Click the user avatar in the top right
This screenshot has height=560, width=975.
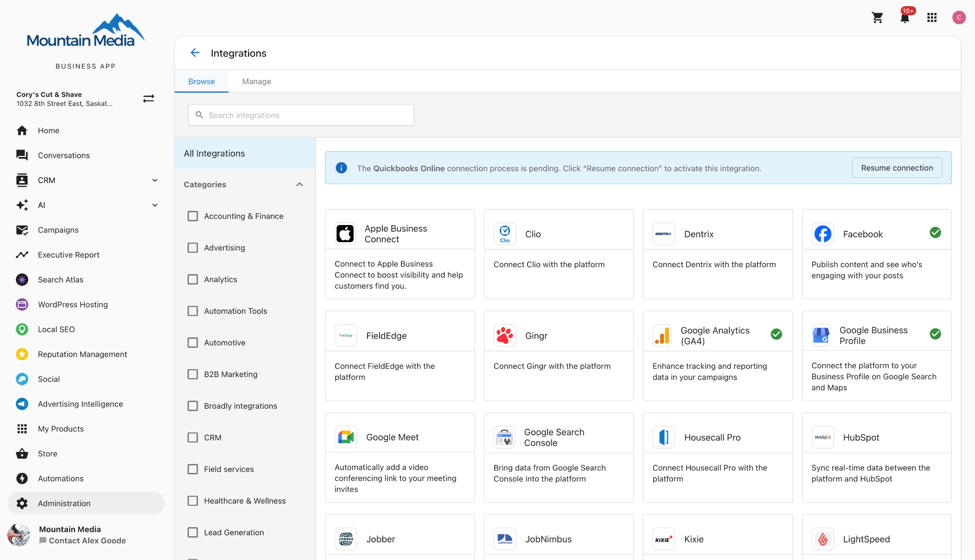pyautogui.click(x=959, y=17)
